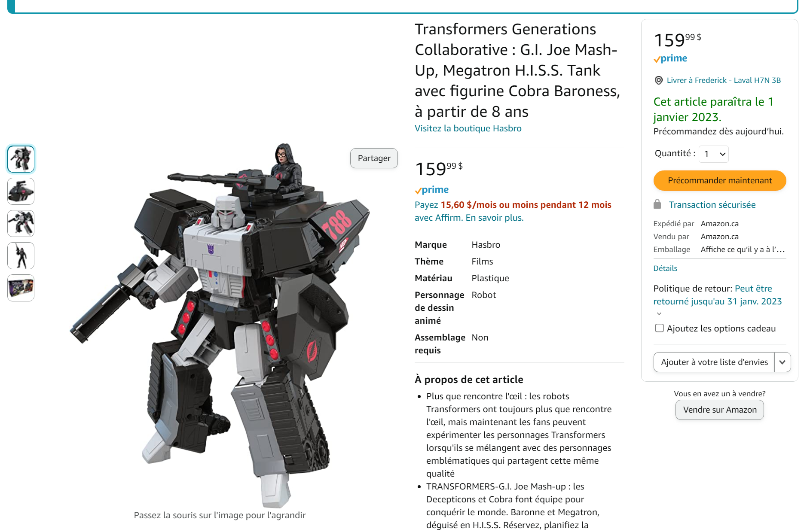810x532 pixels.
Task: Click Ajouter à votre liste d'envies
Action: click(714, 362)
